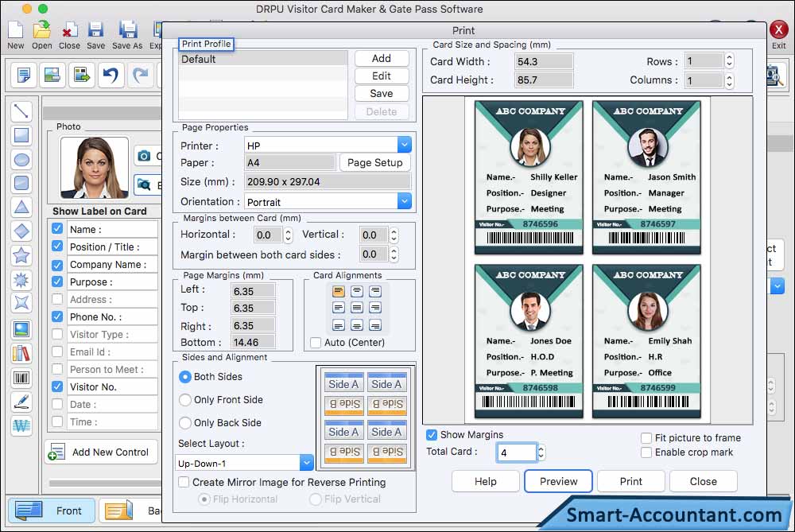Uncheck the Name label checkbox

[x=57, y=229]
